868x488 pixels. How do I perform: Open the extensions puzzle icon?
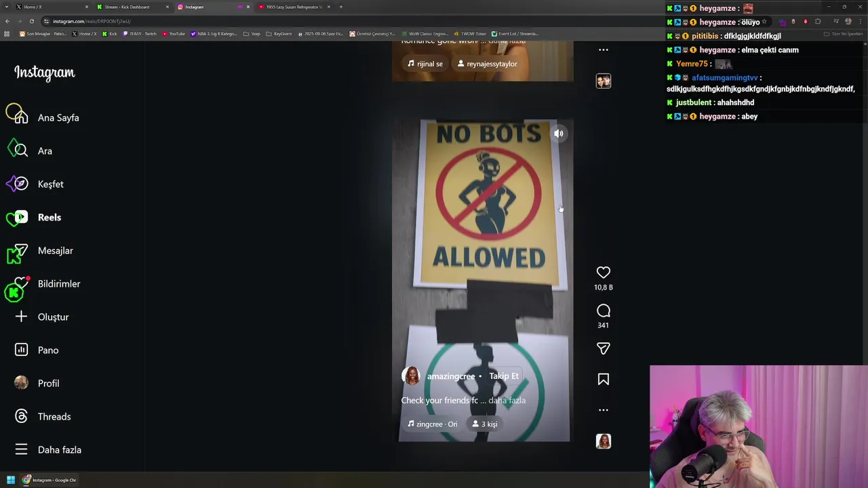pos(818,21)
